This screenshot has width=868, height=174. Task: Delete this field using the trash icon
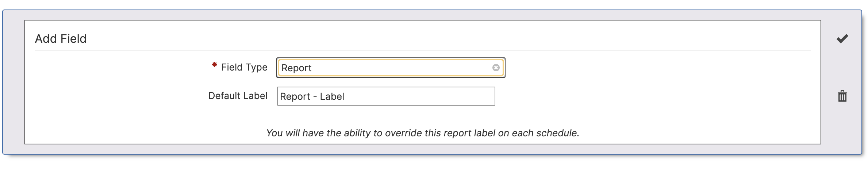(x=842, y=96)
